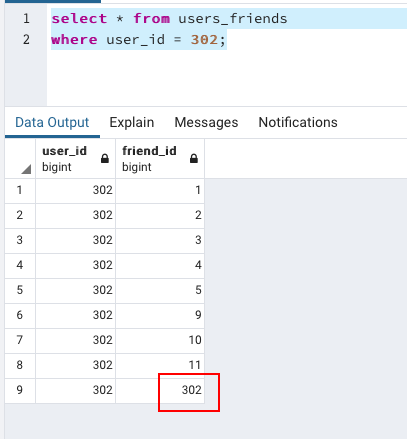The height and width of the screenshot is (439, 407).
Task: Click user_id cell 302 in row 4
Action: pos(76,265)
